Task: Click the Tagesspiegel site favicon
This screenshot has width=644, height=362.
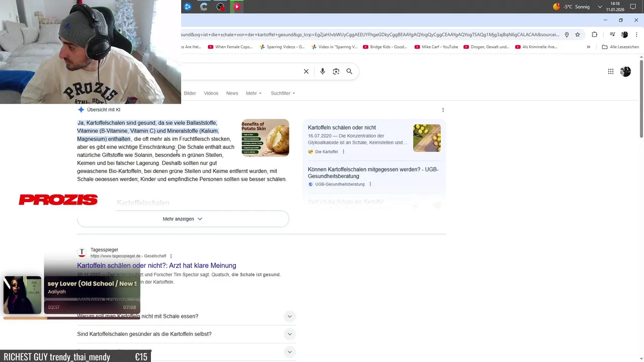Action: 82,252
